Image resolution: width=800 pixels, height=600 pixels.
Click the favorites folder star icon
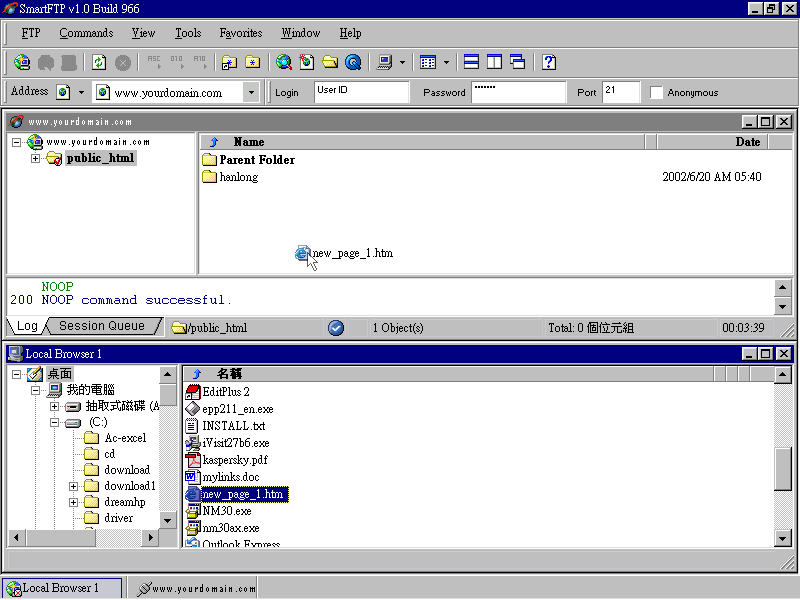[x=253, y=62]
